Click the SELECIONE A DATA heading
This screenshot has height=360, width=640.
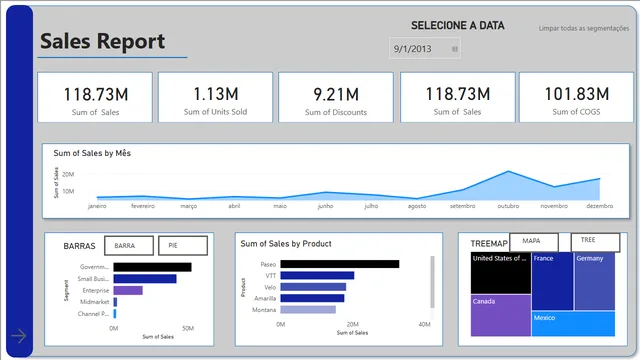click(458, 26)
